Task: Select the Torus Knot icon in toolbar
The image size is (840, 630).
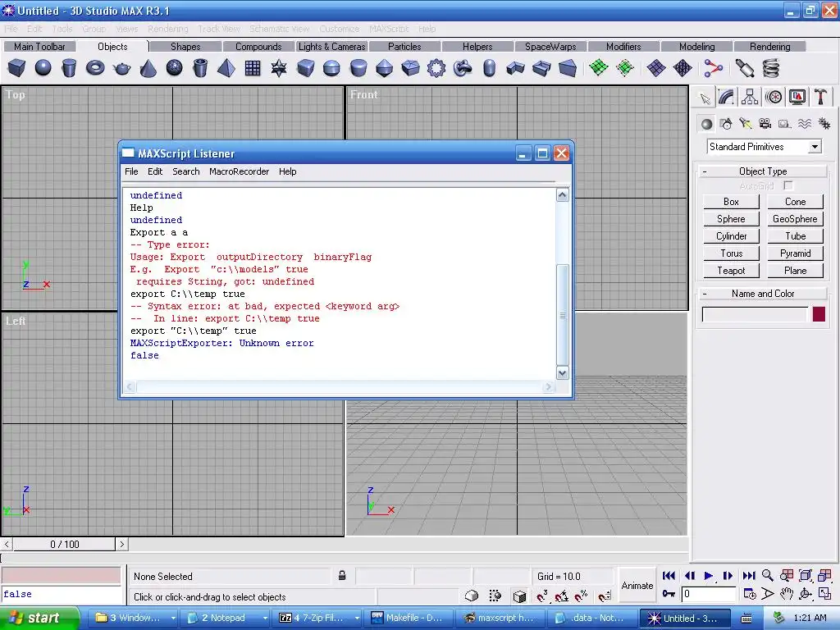Action: coord(463,68)
